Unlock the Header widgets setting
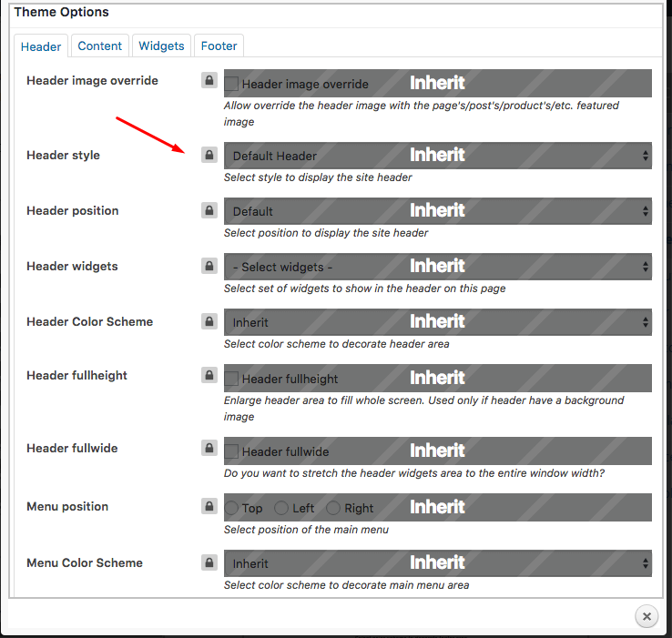Screen dimensions: 672x638 click(209, 266)
